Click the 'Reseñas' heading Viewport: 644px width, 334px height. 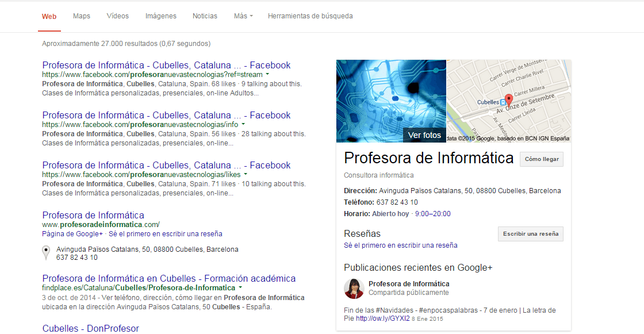pos(362,234)
